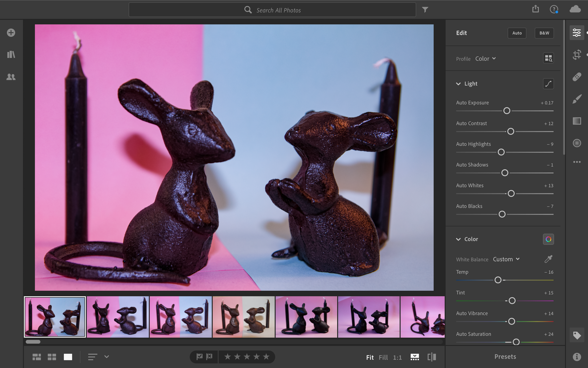Flag photo as rejected
Image resolution: width=588 pixels, height=368 pixels.
(209, 357)
